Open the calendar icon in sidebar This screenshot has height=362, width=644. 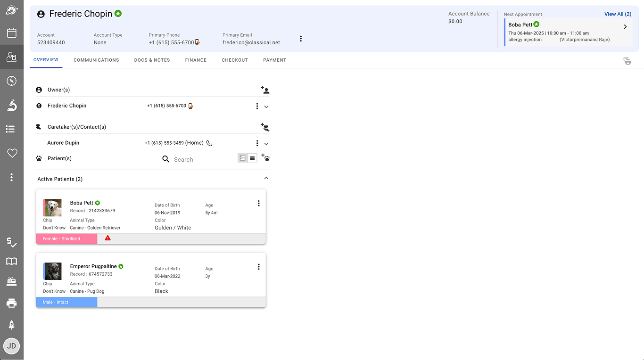(12, 33)
